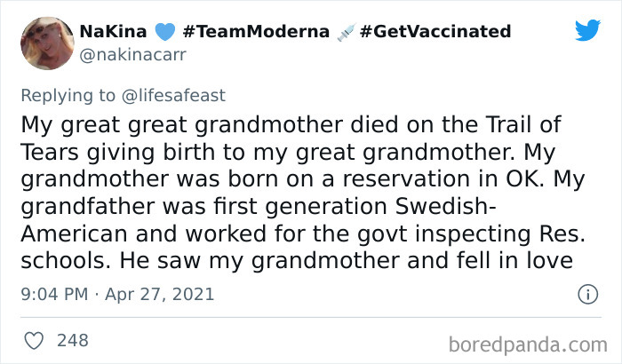Open the #TeamModerna hashtag

tap(254, 32)
